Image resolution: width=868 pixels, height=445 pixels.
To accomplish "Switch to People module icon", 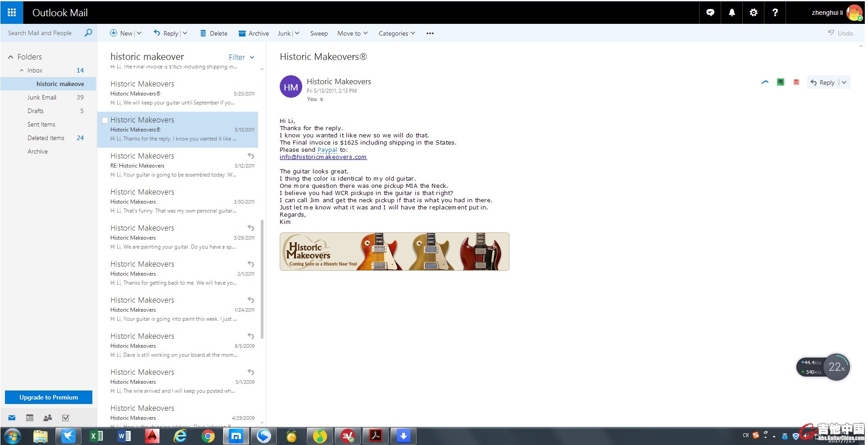I will 47,418.
